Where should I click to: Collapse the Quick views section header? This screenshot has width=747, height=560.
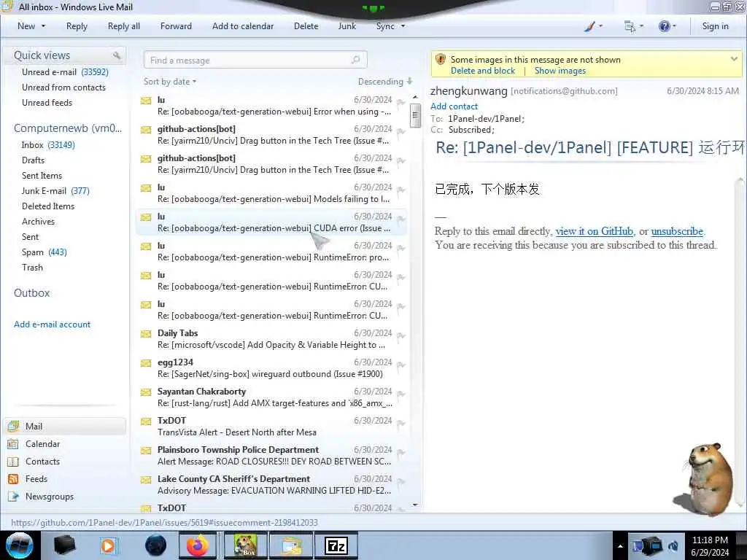(42, 55)
